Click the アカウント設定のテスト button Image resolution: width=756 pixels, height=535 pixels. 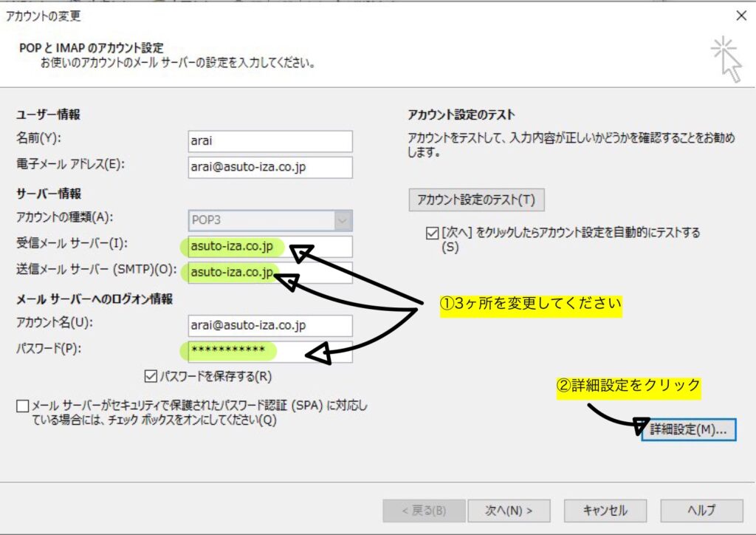[476, 200]
